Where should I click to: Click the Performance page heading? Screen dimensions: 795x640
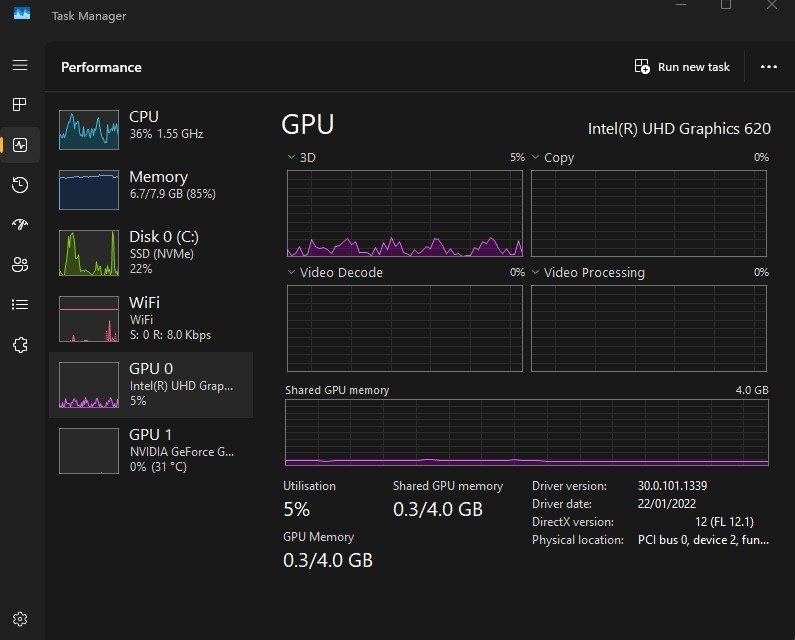pyautogui.click(x=101, y=67)
